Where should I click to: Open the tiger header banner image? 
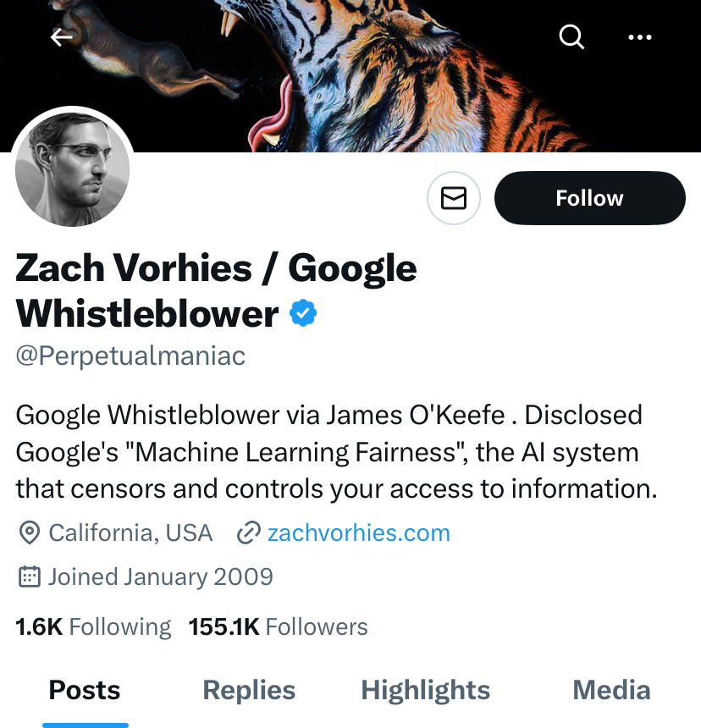pos(350,76)
